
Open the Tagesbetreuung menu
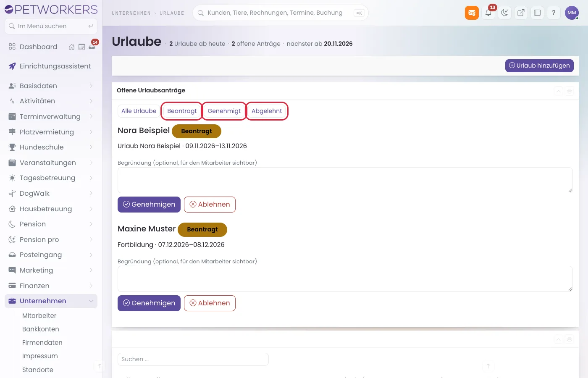click(x=51, y=178)
